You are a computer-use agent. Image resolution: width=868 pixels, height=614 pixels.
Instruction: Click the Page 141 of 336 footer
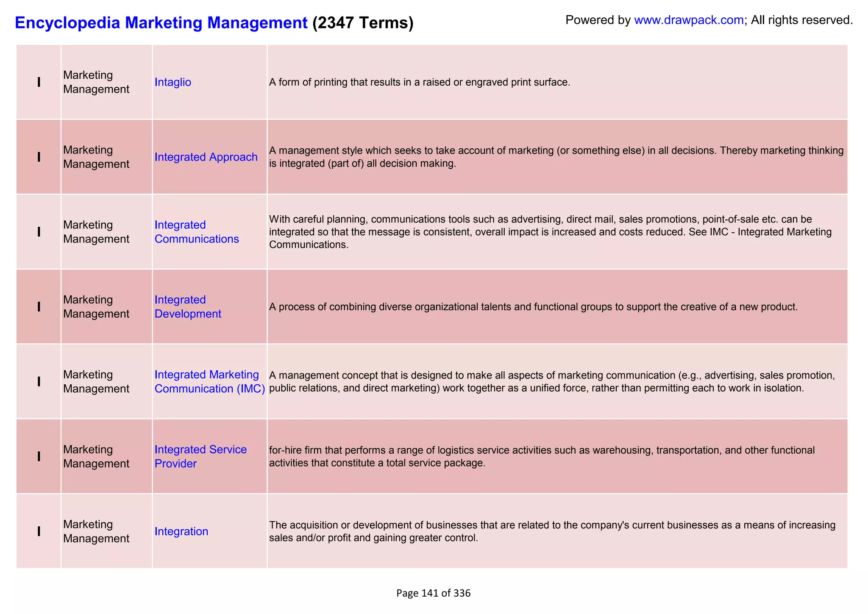click(x=434, y=593)
